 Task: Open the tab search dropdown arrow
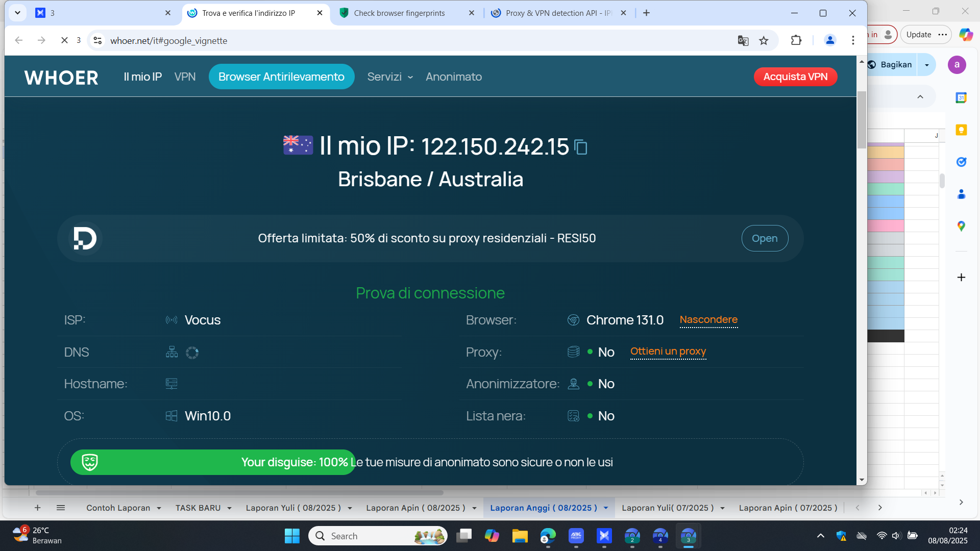[17, 13]
